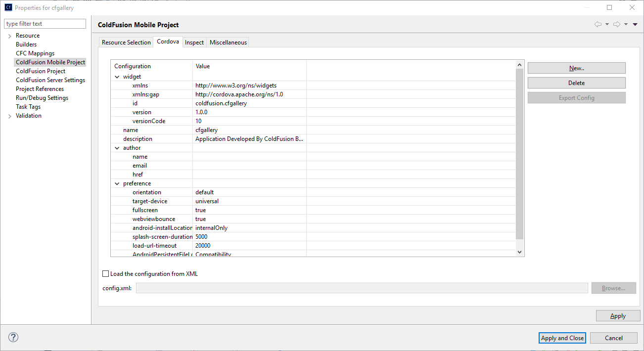Go forward with the right arrow icon
644x351 pixels.
[617, 24]
